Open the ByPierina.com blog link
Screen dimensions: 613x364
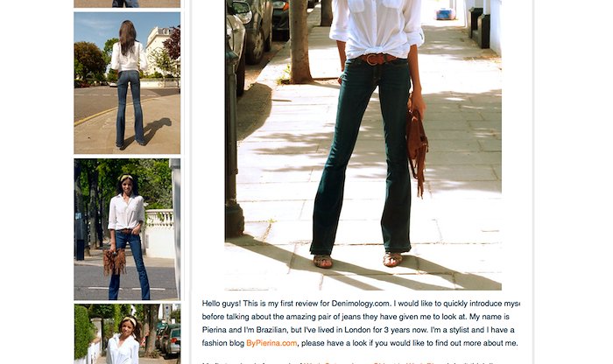pos(271,343)
